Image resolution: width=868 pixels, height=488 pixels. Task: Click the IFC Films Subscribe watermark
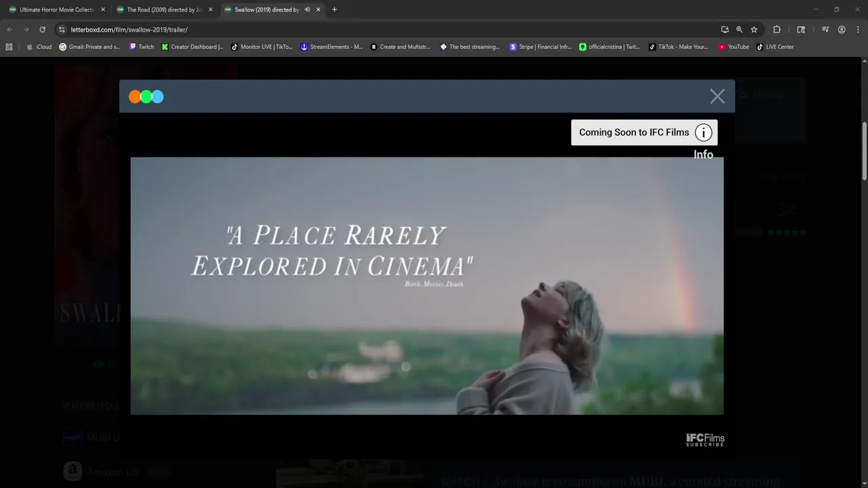[705, 440]
